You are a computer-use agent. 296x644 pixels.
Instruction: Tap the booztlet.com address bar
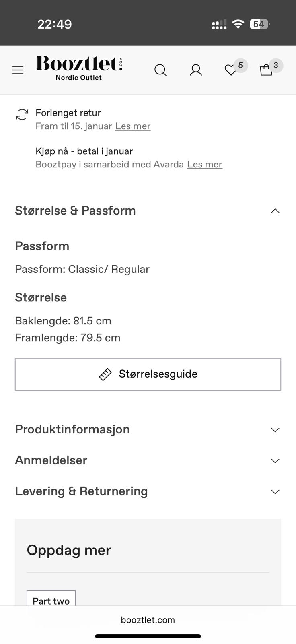[x=148, y=620]
